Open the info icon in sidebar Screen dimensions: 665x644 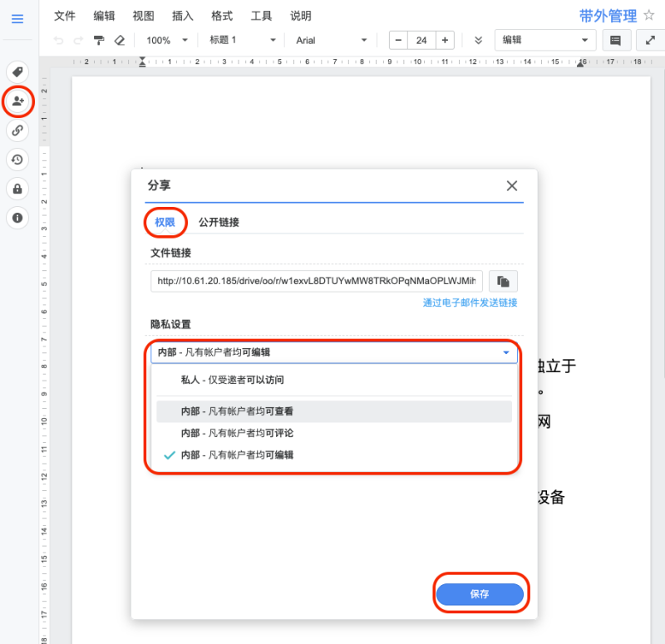click(x=17, y=218)
